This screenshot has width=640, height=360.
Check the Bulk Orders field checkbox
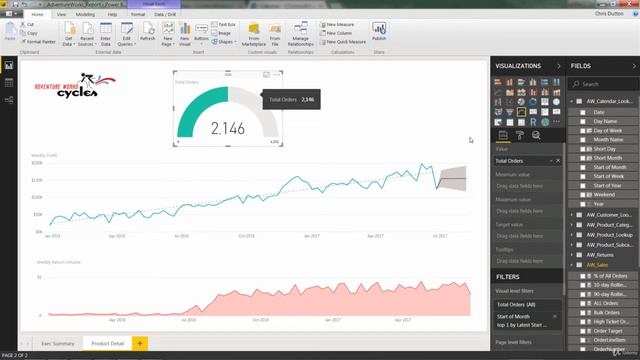[x=583, y=313]
